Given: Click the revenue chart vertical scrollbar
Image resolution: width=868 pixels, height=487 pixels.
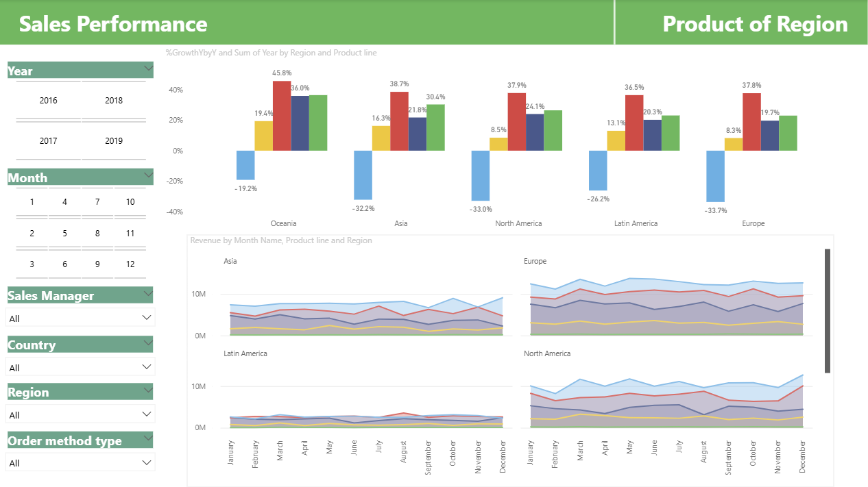Looking at the screenshot, I should (x=828, y=311).
